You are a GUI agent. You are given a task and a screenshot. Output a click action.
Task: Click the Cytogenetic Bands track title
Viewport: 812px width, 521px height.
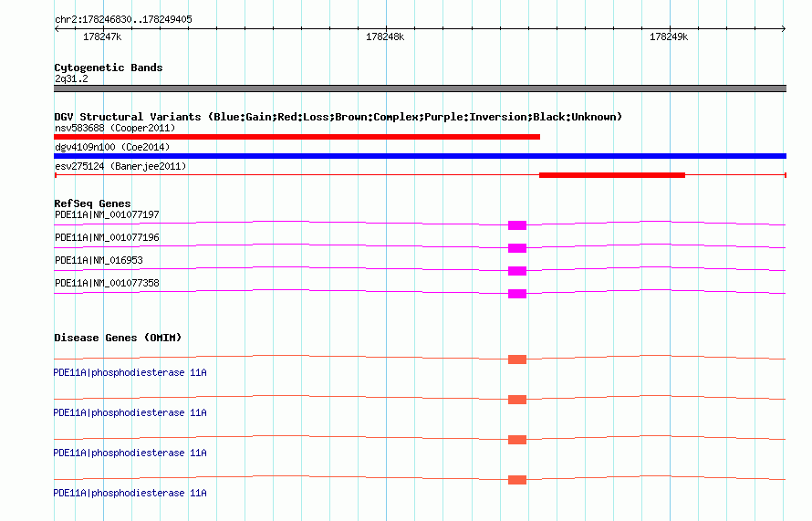[x=109, y=68]
